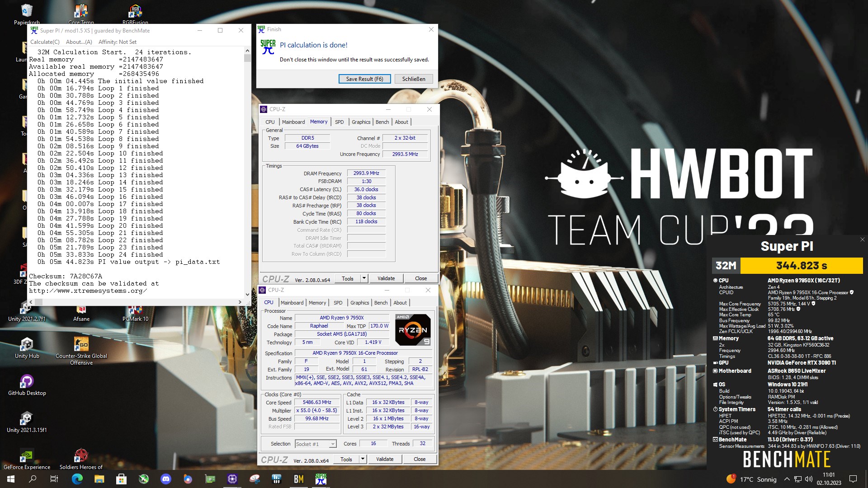Click Super PI vertical scrollbar down arrow

click(247, 294)
